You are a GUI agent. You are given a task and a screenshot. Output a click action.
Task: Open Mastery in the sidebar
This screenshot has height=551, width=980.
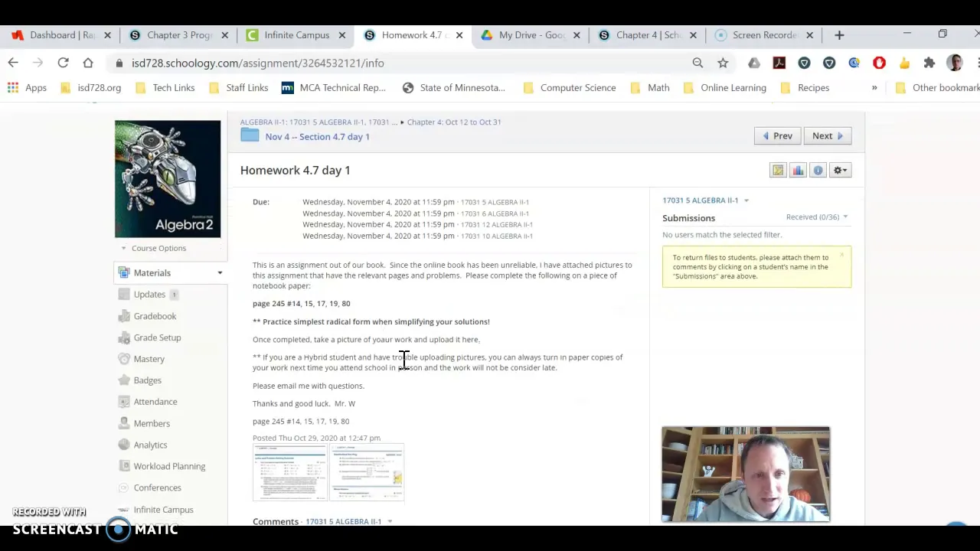click(149, 359)
